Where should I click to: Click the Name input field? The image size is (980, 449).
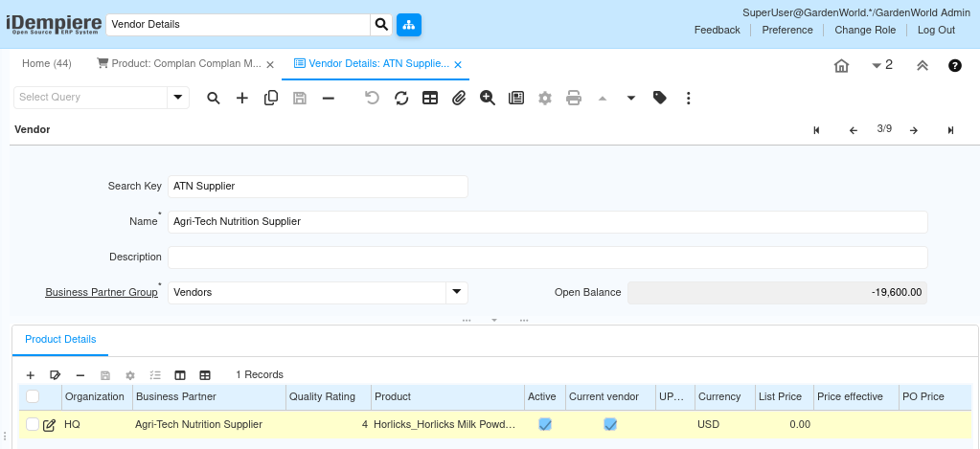(547, 221)
